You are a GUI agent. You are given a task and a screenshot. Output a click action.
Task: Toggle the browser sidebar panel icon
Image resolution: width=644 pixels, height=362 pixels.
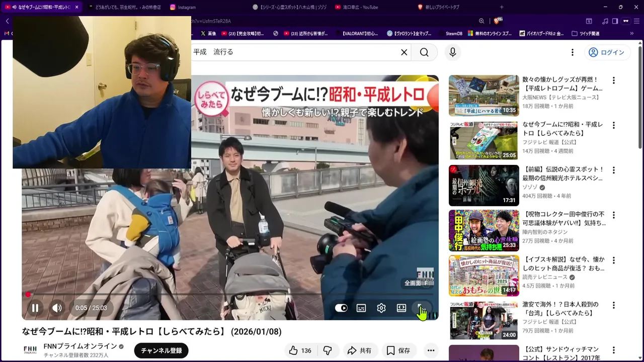[x=615, y=21]
